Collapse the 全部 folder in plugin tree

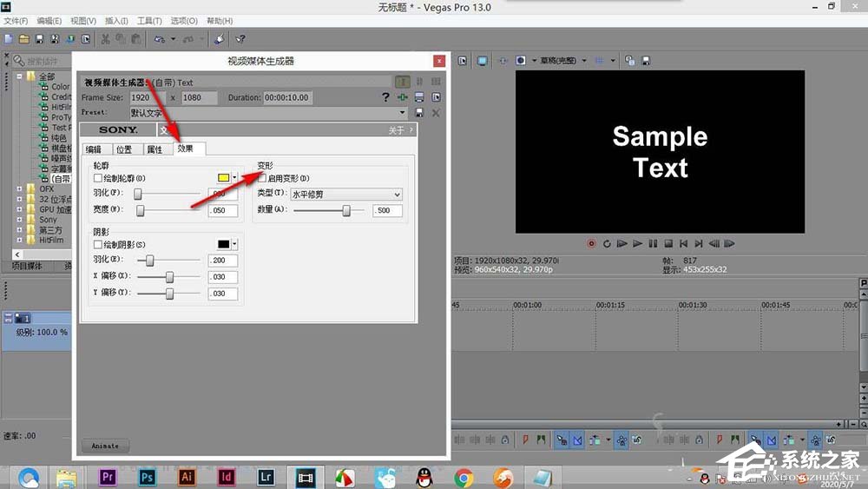click(x=19, y=76)
